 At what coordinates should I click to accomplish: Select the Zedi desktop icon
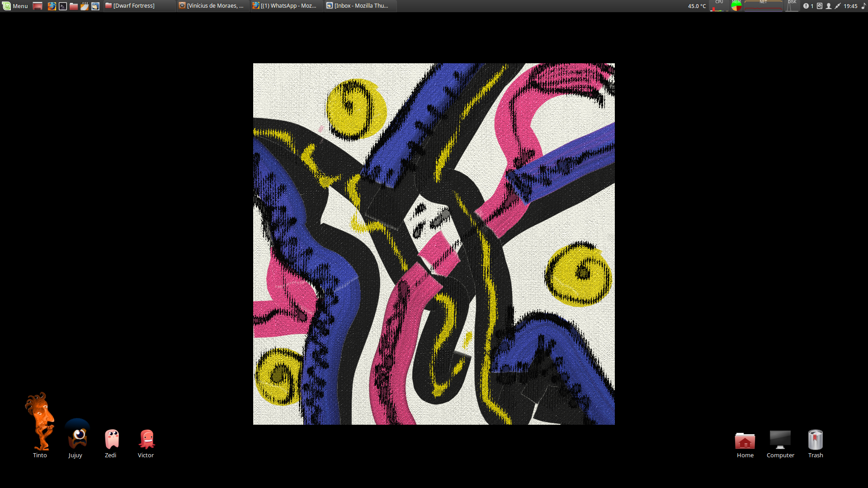[x=111, y=444]
